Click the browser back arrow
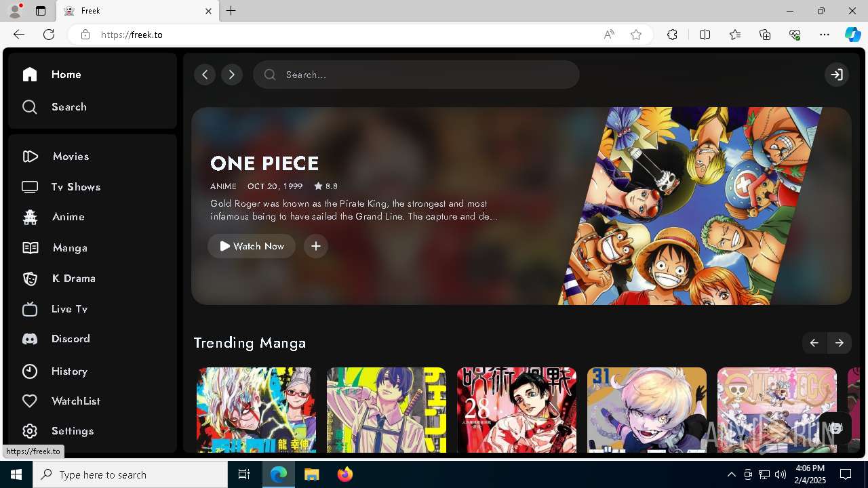868x488 pixels. (x=19, y=35)
